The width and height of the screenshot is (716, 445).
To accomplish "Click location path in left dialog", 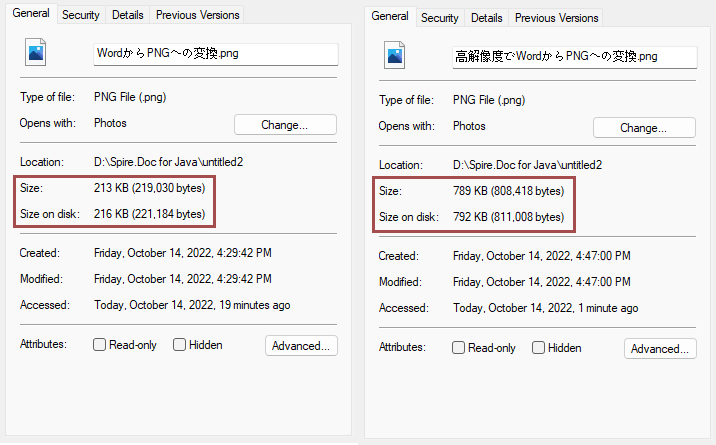I will click(x=168, y=162).
